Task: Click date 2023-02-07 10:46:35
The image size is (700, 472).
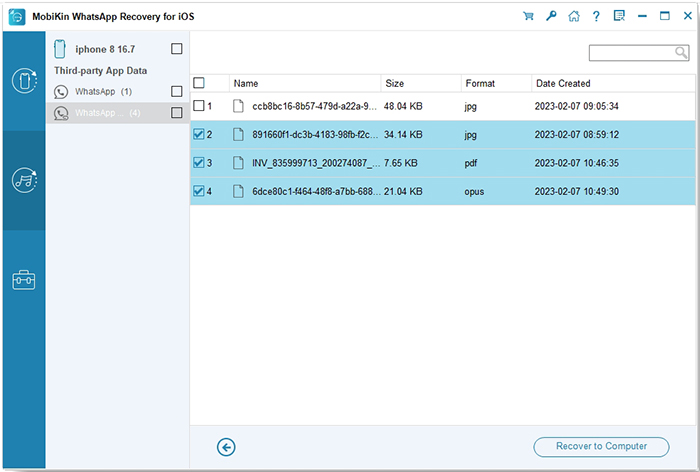Action: (577, 163)
